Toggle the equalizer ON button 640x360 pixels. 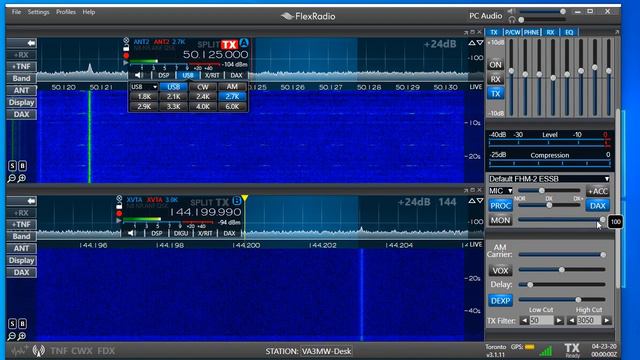(496, 64)
